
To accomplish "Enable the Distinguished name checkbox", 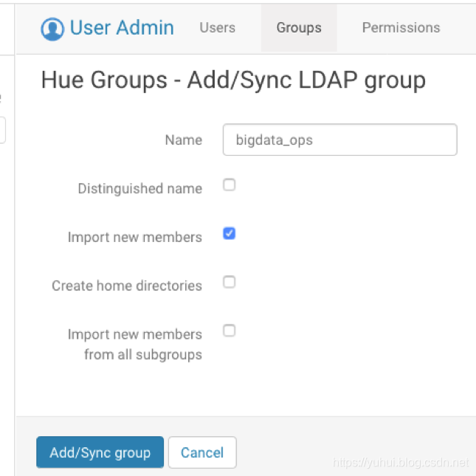I will click(230, 184).
